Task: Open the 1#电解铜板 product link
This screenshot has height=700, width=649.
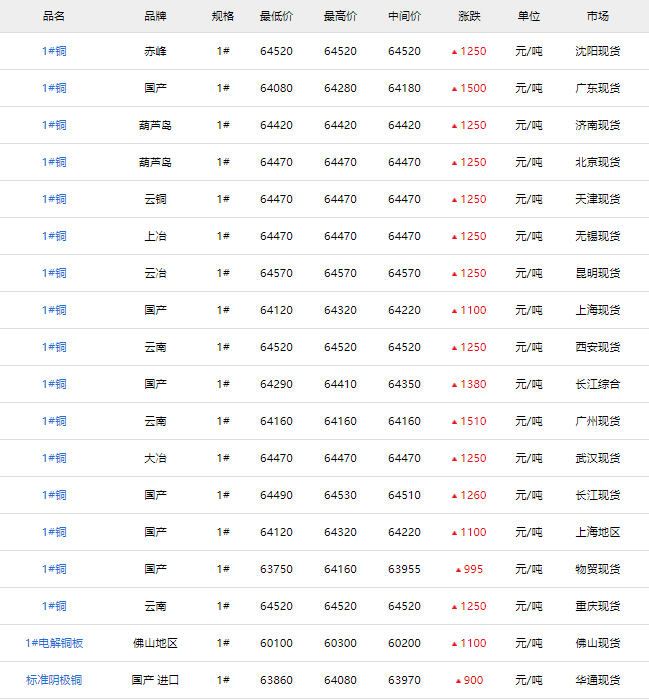Action: click(x=54, y=643)
